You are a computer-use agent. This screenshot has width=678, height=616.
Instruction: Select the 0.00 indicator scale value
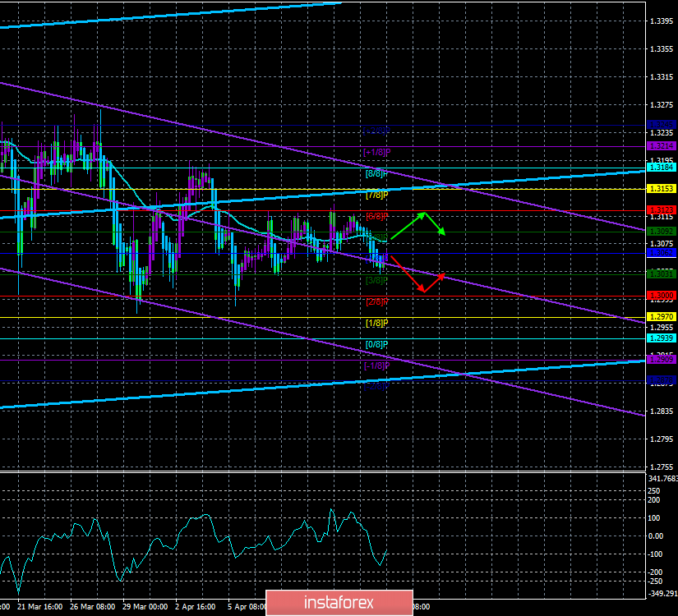click(x=656, y=536)
